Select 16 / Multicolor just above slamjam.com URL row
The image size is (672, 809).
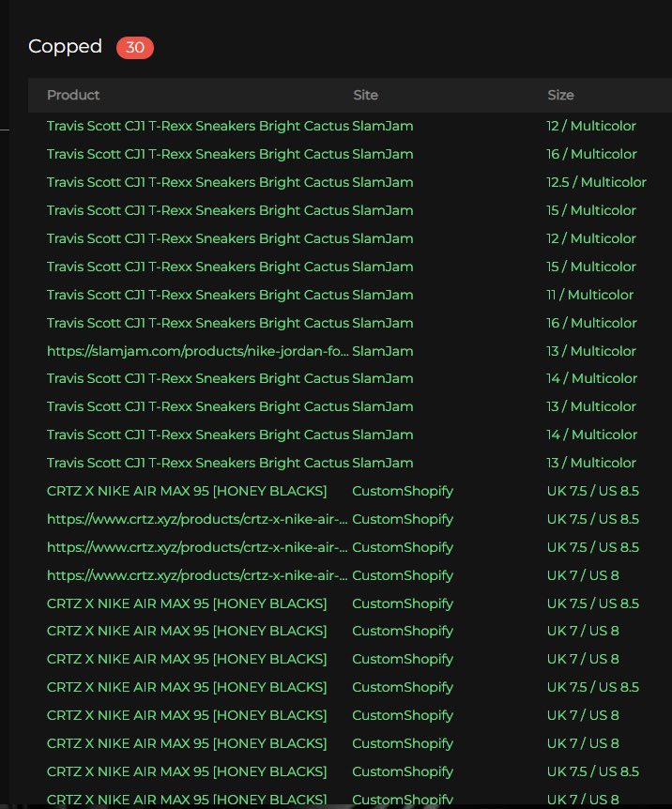click(591, 323)
